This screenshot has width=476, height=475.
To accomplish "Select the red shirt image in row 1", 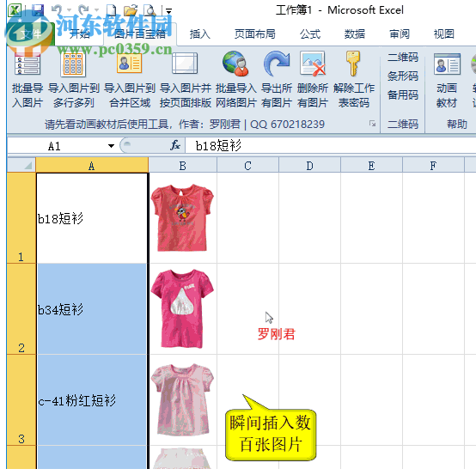I will coord(182,217).
